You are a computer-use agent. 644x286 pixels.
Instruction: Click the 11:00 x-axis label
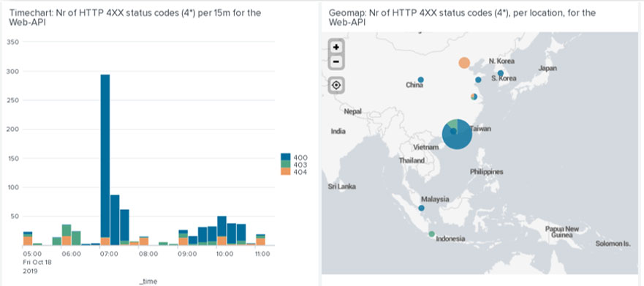[262, 254]
